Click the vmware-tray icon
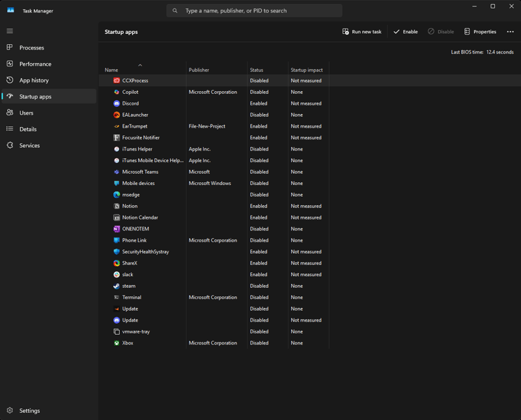 tap(117, 331)
